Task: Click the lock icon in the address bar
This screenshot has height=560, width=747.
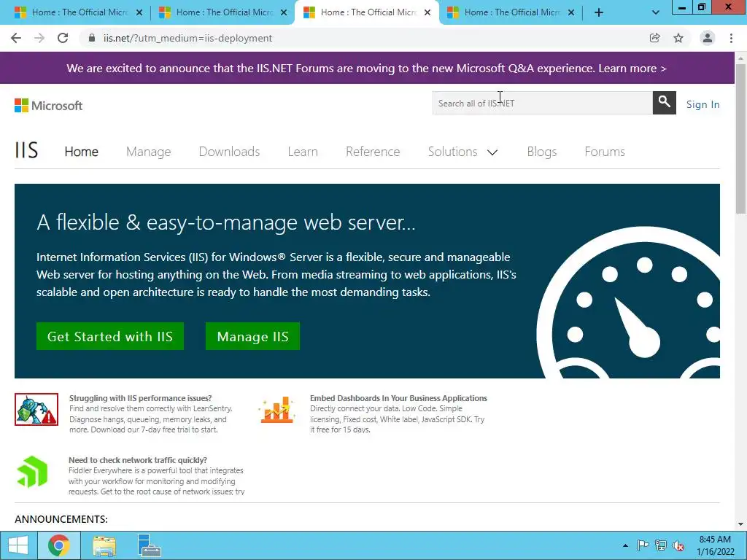Action: pyautogui.click(x=92, y=38)
